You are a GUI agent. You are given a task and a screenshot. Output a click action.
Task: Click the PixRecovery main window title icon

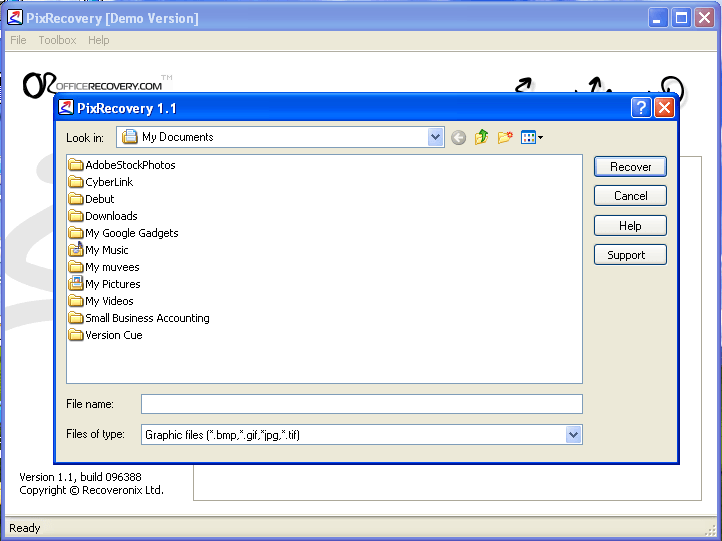[x=15, y=18]
